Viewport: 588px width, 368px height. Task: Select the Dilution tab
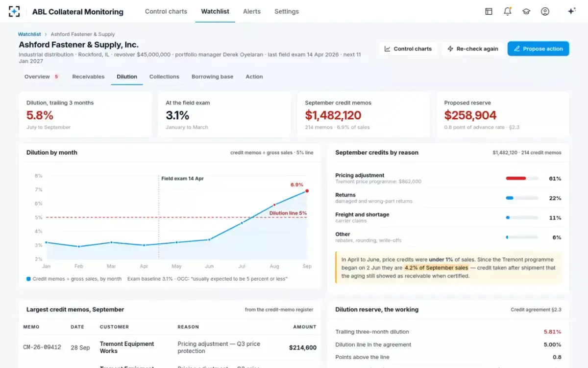(127, 77)
